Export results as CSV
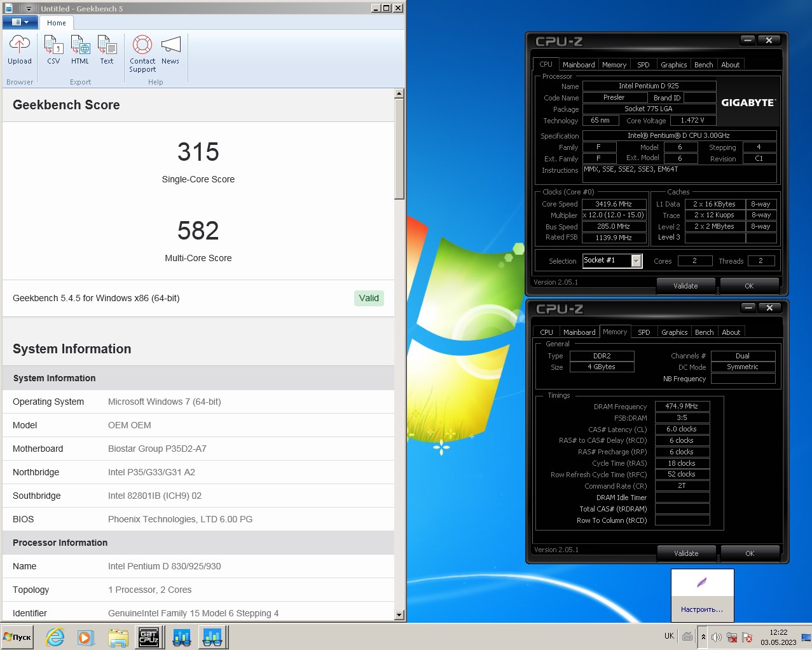Screen dimensions: 812x650 53,50
